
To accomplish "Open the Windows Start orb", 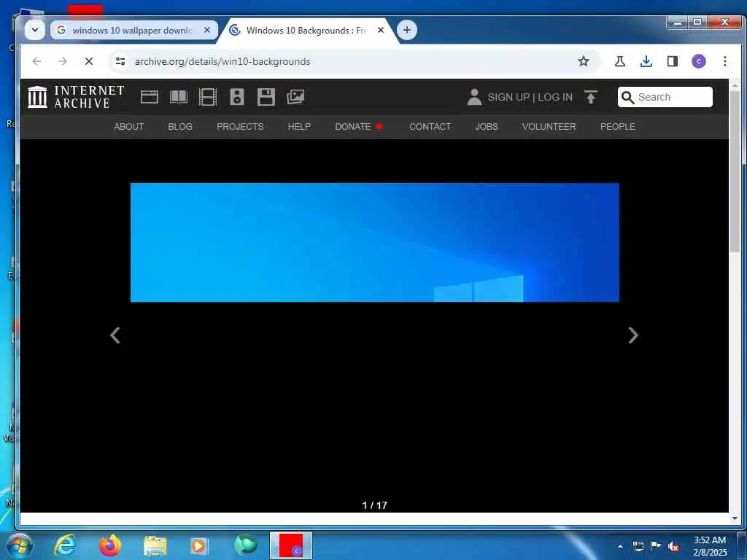I will pos(20,545).
